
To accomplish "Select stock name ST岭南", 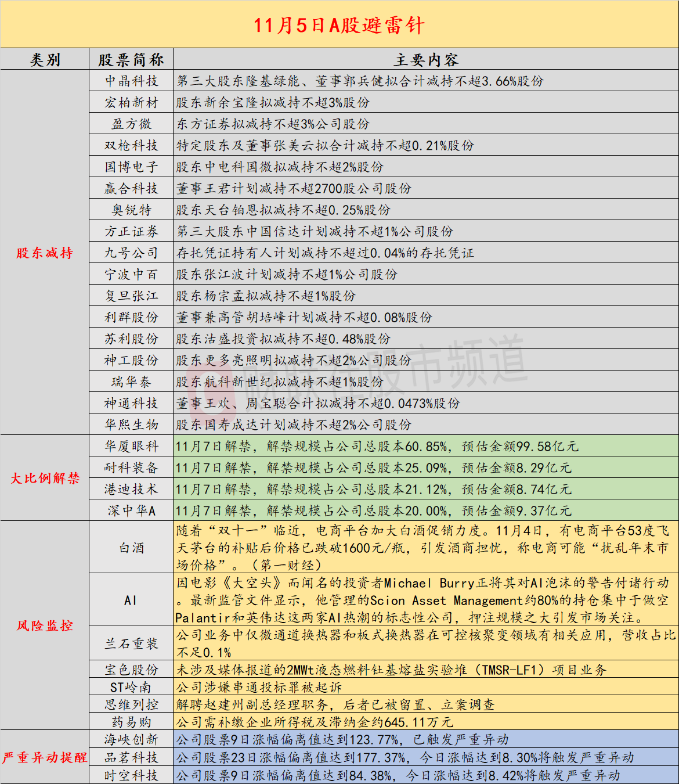I will pos(131,687).
